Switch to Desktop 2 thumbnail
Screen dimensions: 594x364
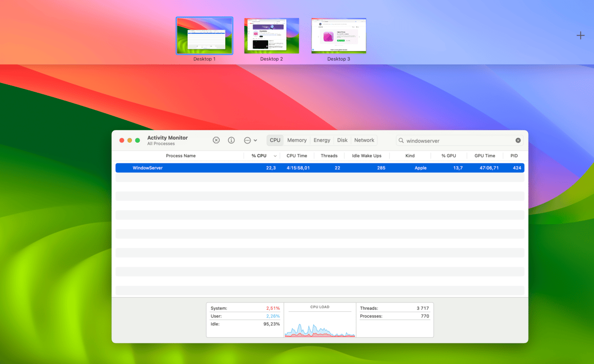click(272, 36)
